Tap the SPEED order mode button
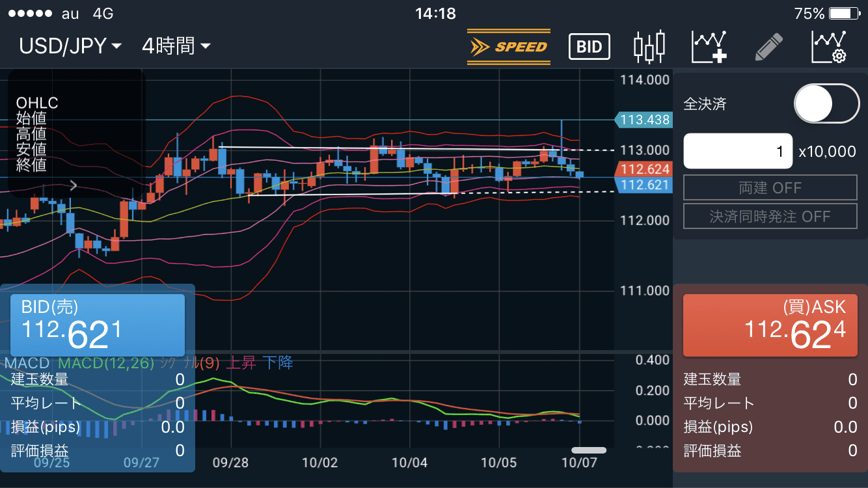Viewport: 868px width, 488px height. click(509, 47)
